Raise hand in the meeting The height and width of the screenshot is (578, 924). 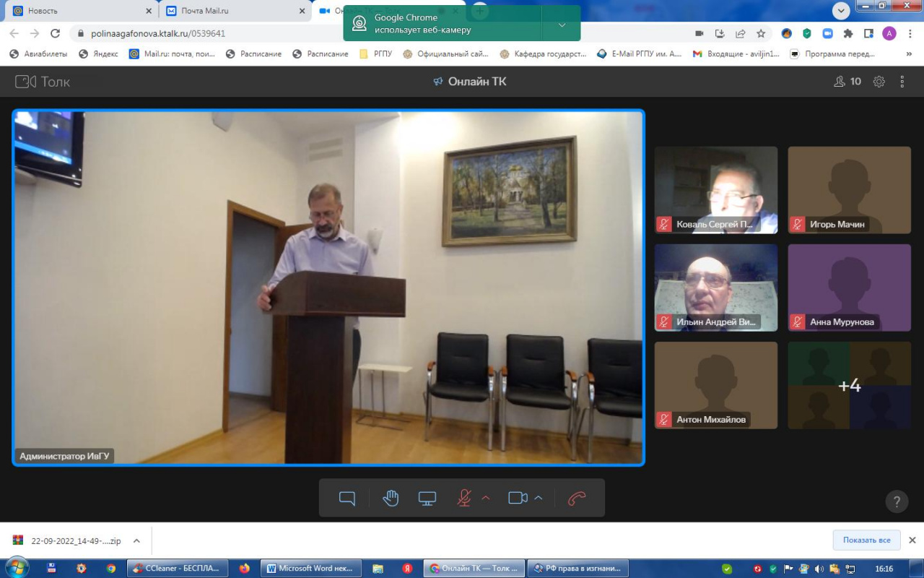(x=391, y=499)
